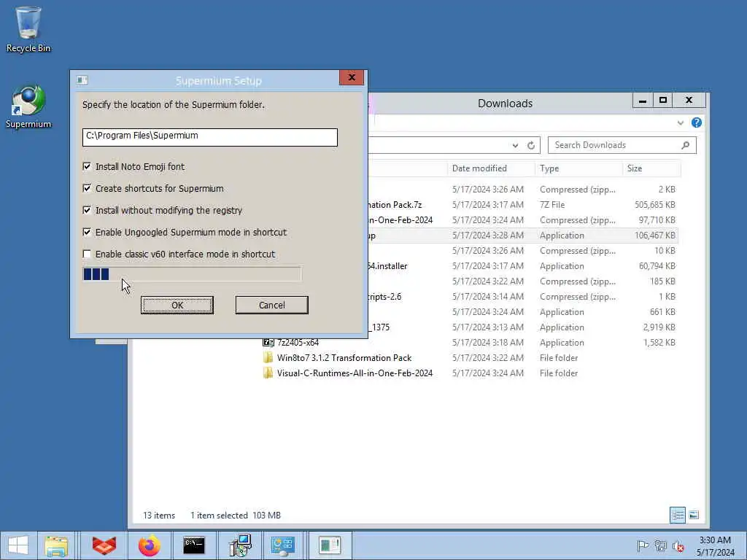This screenshot has height=560, width=747.
Task: Click the Supermium Setup title bar icon
Action: (82, 80)
